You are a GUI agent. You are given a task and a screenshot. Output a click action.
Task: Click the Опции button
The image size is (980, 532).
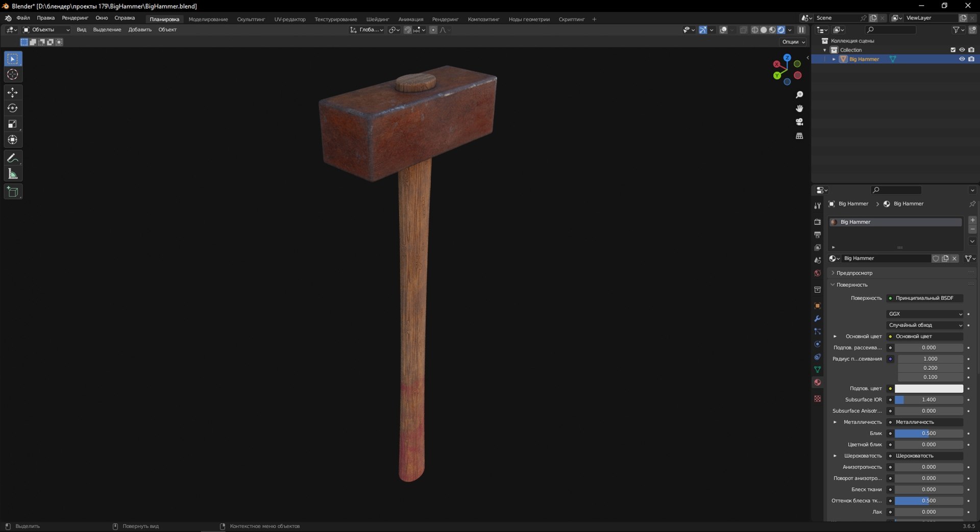point(793,42)
